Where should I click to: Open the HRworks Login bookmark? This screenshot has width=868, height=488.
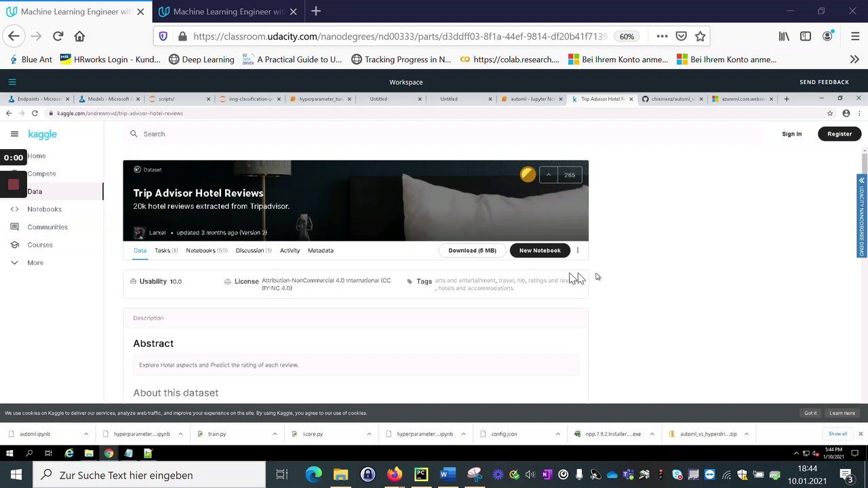coord(110,60)
